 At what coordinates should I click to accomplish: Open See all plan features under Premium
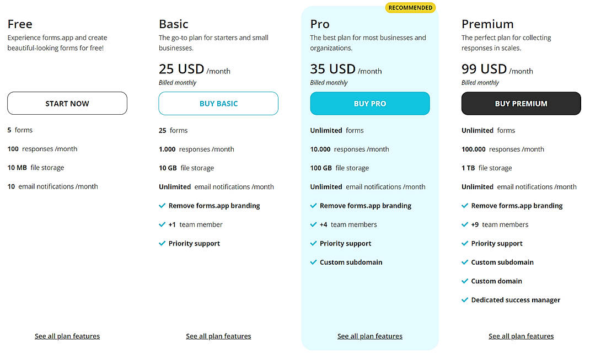[521, 336]
